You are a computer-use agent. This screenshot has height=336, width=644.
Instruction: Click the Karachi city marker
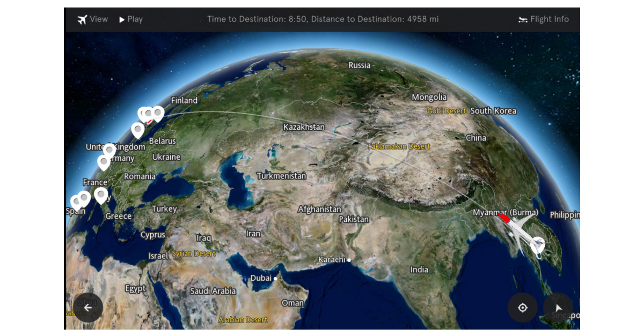(349, 260)
